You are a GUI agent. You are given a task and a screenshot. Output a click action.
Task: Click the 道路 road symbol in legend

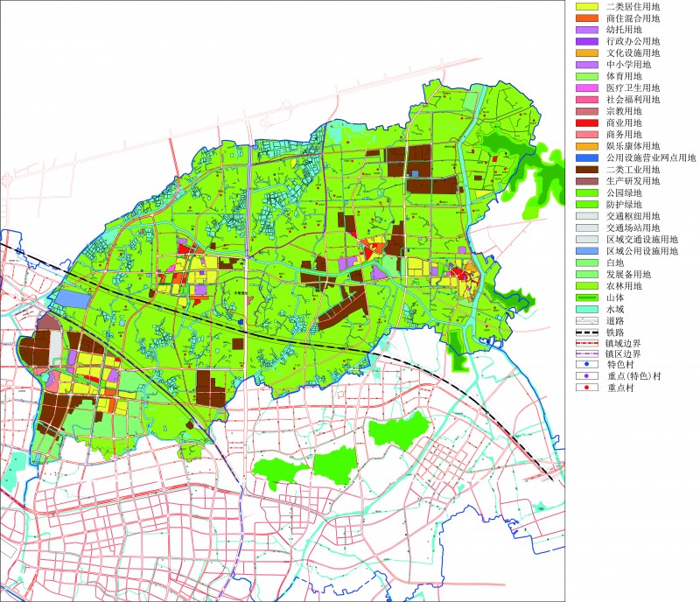click(585, 321)
